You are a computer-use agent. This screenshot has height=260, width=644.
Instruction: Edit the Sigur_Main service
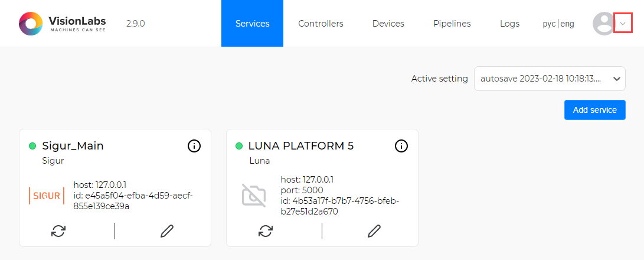point(166,231)
